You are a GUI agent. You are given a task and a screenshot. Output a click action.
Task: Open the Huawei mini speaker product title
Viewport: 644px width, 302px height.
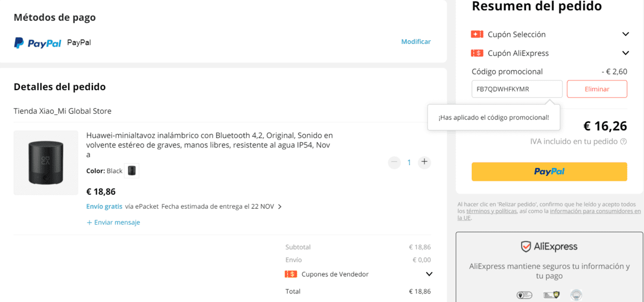click(x=210, y=145)
